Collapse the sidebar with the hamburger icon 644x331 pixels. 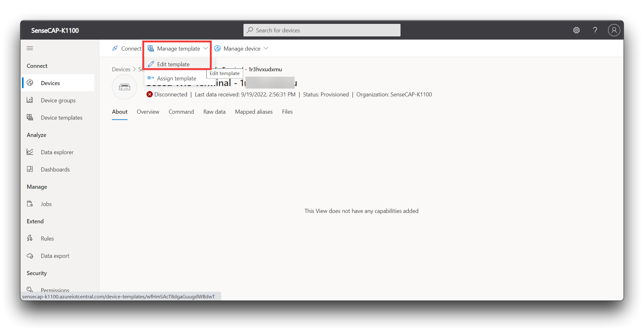tap(30, 48)
